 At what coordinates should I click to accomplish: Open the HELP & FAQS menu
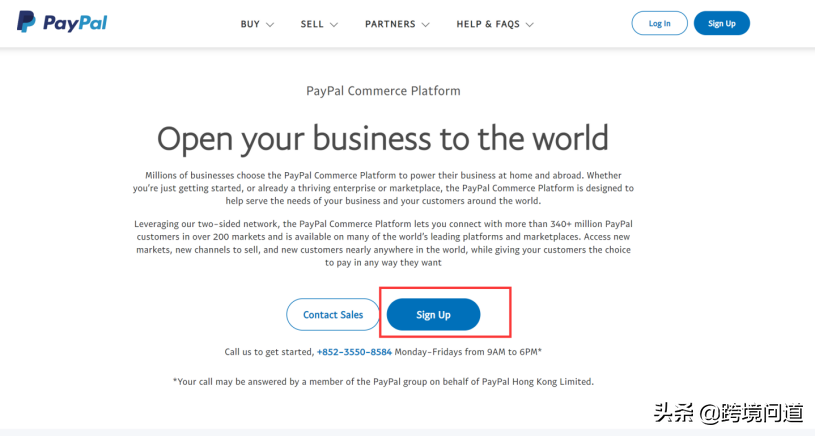point(488,24)
